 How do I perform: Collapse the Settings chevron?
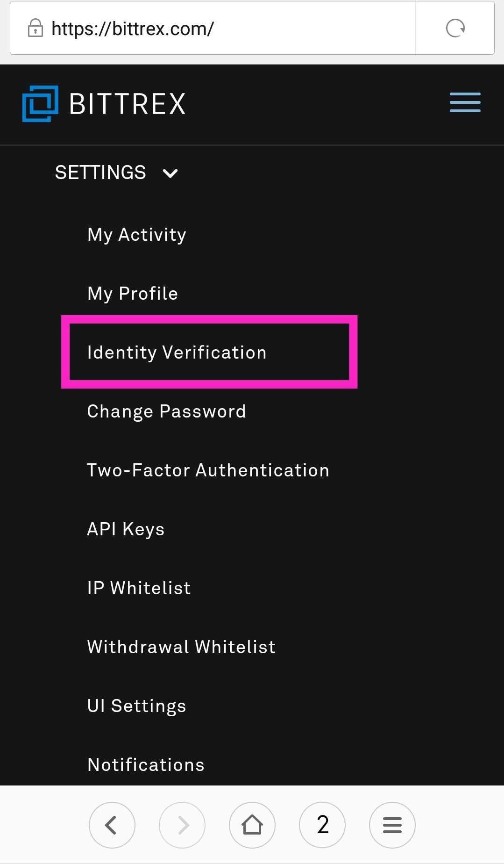[x=170, y=173]
